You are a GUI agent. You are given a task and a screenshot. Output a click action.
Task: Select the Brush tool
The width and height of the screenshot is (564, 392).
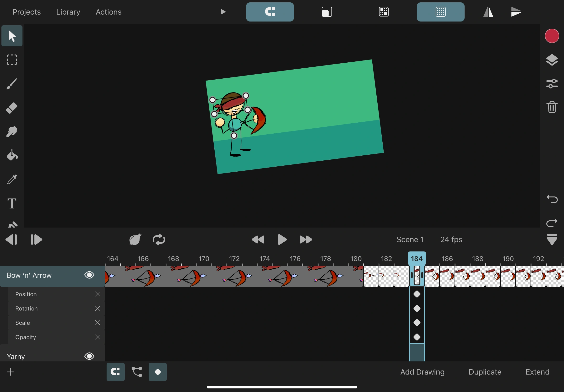pos(11,84)
